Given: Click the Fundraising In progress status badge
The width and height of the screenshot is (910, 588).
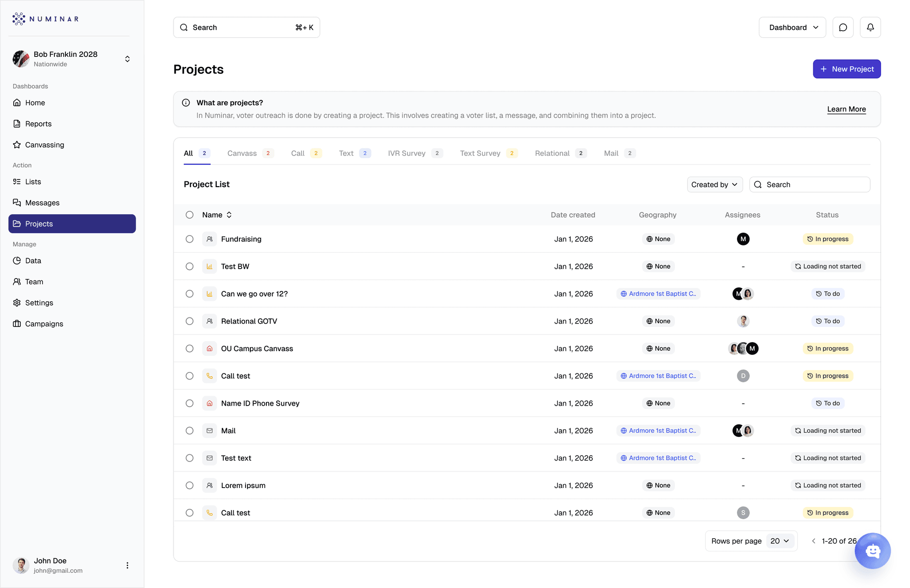Looking at the screenshot, I should pyautogui.click(x=827, y=239).
